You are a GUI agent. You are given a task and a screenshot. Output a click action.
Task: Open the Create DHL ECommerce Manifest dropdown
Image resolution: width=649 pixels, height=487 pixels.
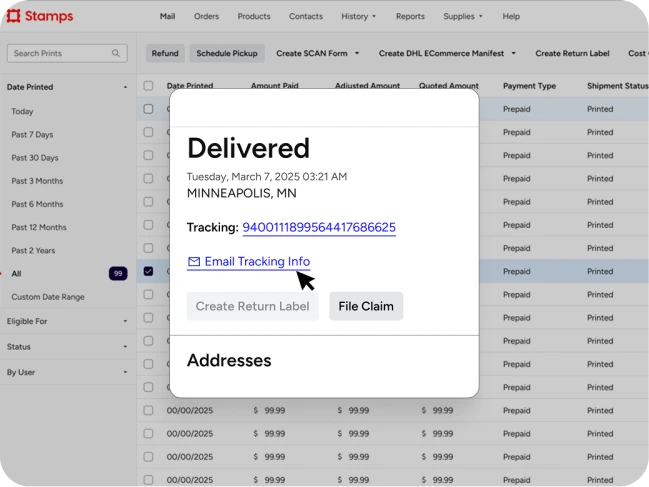tap(447, 53)
